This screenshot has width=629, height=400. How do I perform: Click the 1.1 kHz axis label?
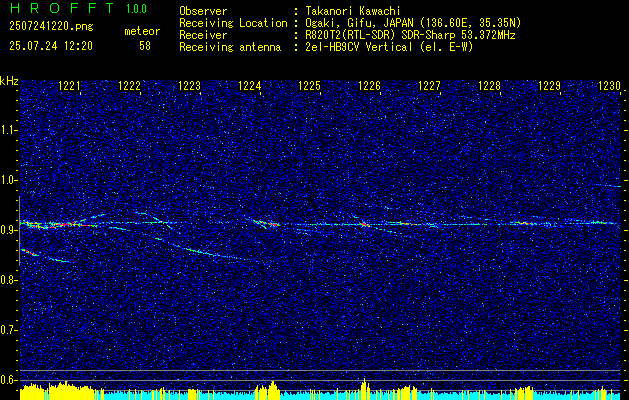(9, 130)
